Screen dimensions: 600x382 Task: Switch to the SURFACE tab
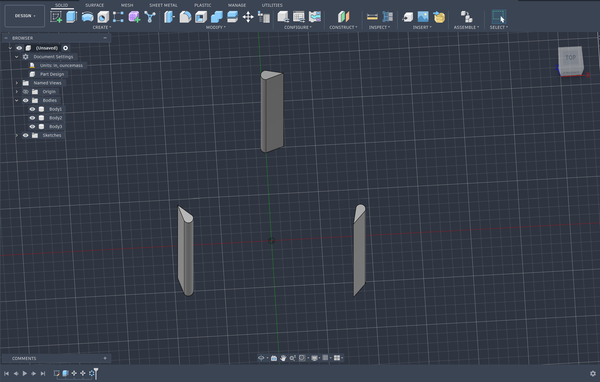click(95, 5)
